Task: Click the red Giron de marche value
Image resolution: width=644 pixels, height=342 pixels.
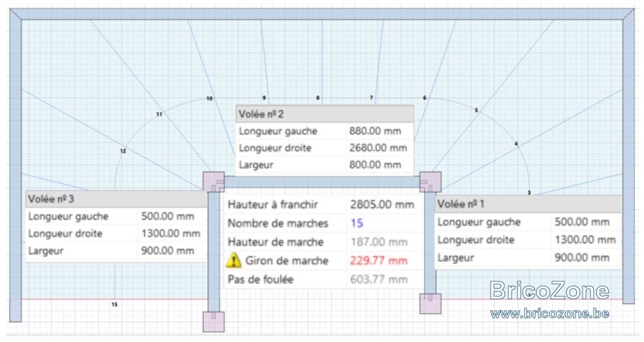Action: tap(378, 260)
